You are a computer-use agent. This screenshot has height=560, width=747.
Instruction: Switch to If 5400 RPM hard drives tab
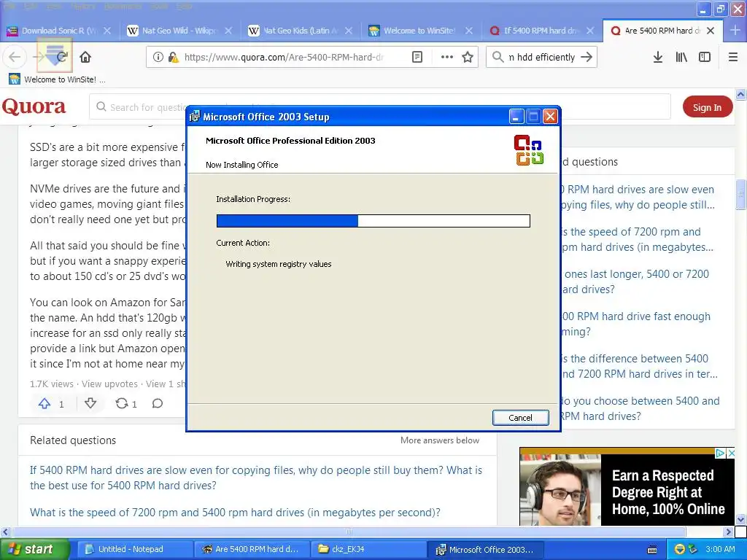541,31
